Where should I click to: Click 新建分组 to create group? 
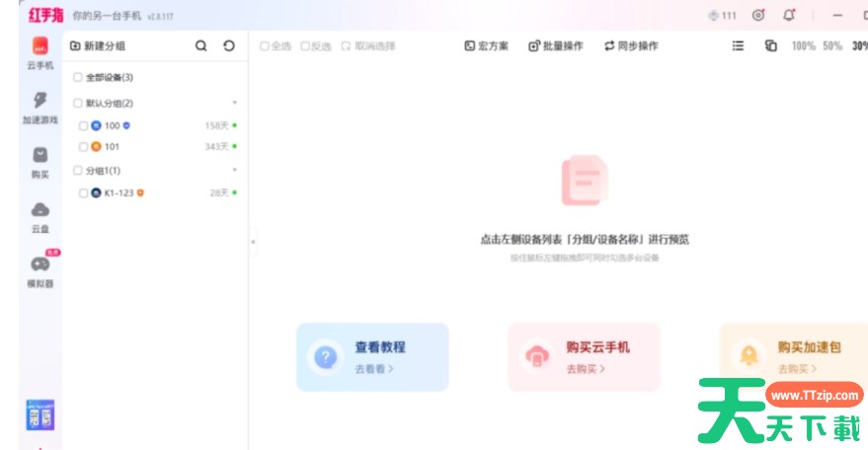pyautogui.click(x=97, y=45)
